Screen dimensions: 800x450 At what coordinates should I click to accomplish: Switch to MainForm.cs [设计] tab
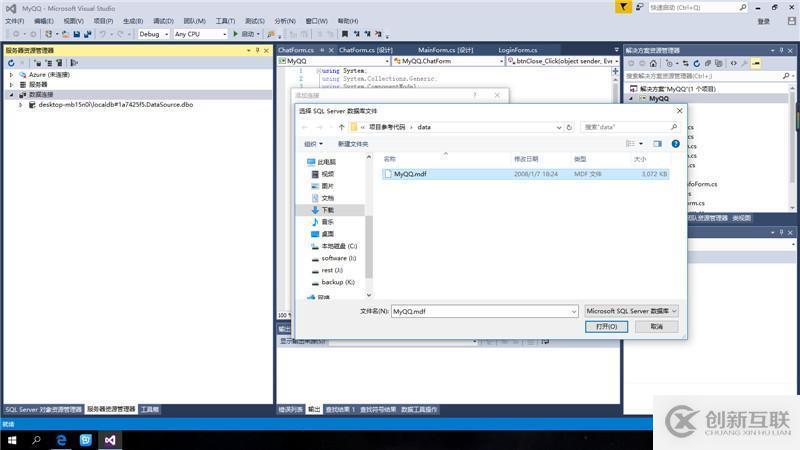[x=445, y=50]
